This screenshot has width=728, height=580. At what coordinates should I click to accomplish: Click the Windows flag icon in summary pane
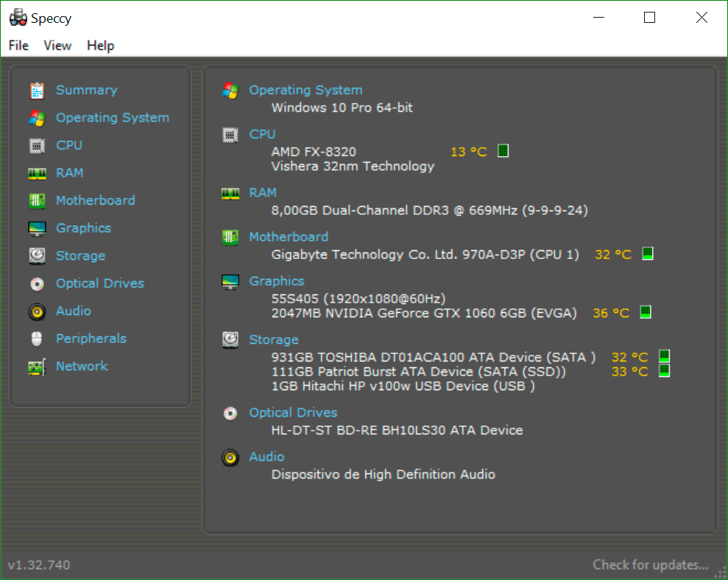tap(230, 91)
